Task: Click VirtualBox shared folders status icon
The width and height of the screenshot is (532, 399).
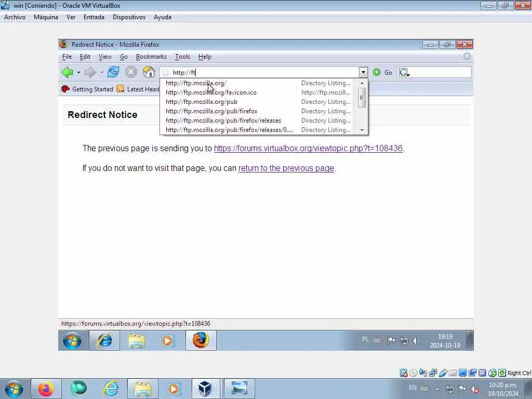Action: (x=453, y=373)
